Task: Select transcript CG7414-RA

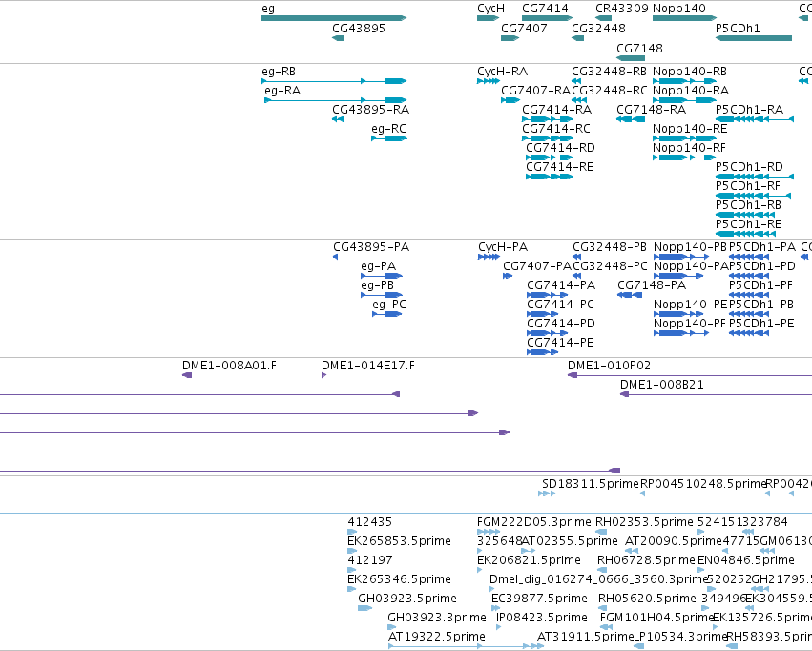Action: click(x=548, y=119)
